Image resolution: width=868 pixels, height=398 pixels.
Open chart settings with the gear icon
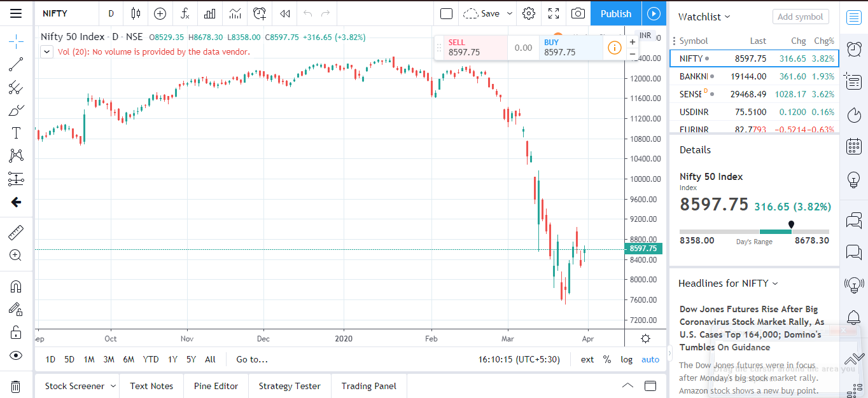pos(528,13)
